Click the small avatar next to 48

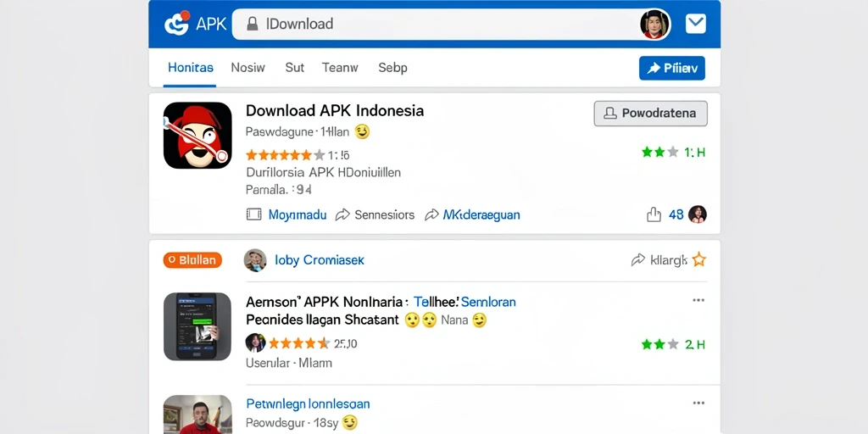(698, 214)
